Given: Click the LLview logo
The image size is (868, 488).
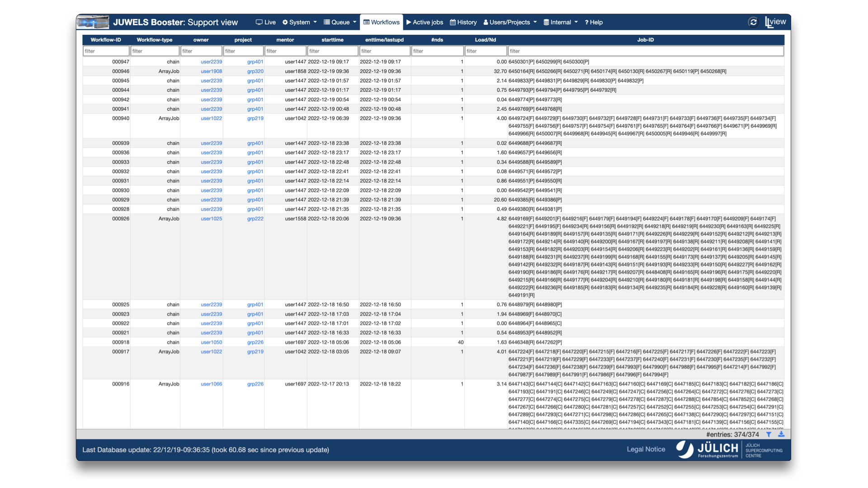Looking at the screenshot, I should click(x=775, y=22).
